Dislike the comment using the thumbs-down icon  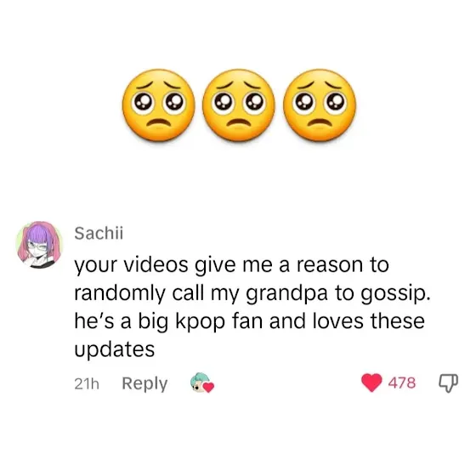(449, 383)
